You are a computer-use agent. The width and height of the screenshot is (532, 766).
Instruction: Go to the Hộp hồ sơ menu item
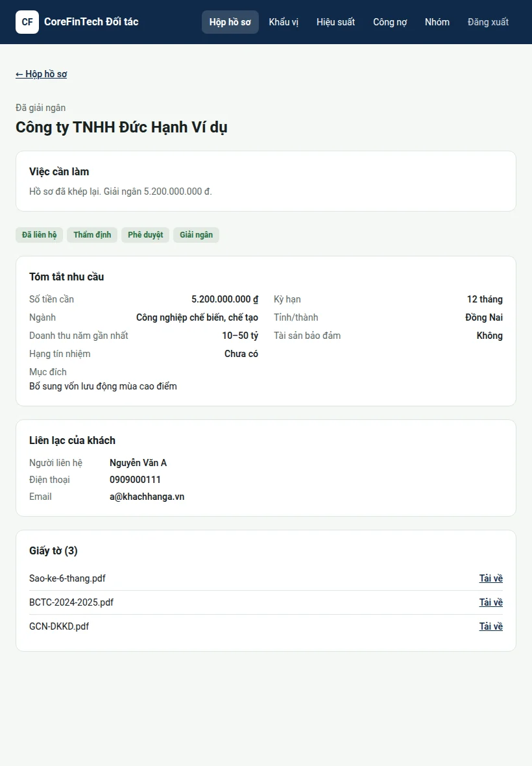click(x=230, y=22)
